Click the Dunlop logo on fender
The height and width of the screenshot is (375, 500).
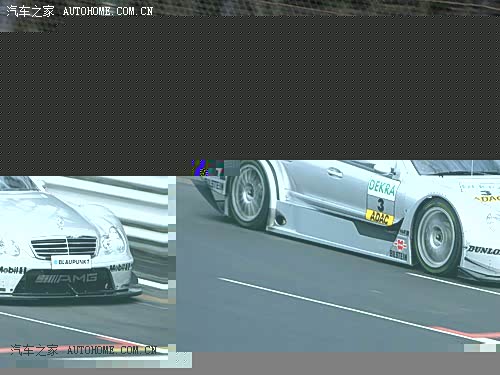tap(483, 250)
